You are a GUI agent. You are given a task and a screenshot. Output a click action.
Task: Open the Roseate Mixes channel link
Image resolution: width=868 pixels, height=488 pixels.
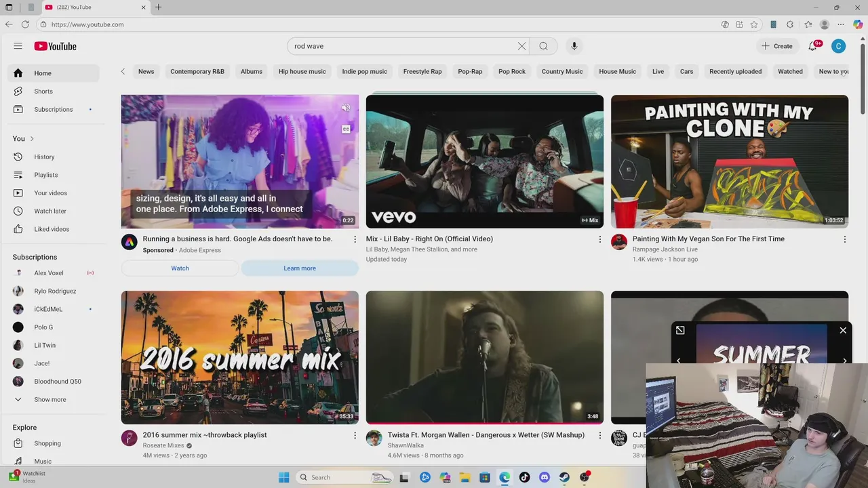163,446
